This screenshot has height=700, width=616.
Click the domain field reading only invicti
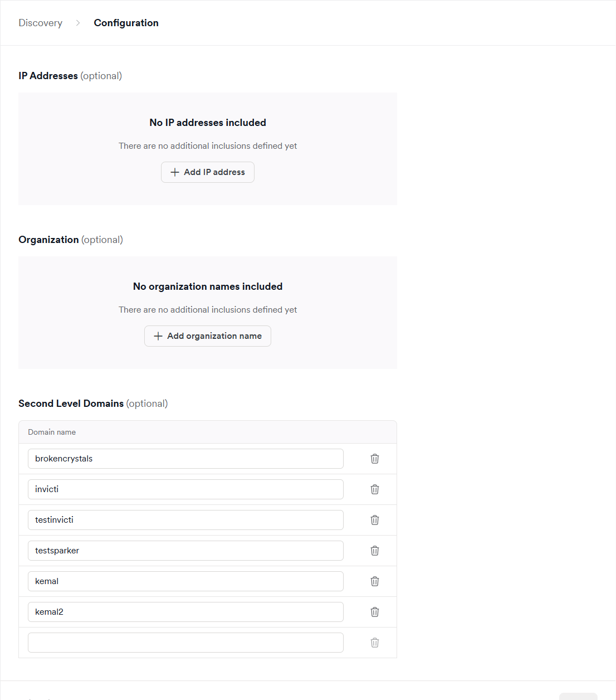pos(185,489)
